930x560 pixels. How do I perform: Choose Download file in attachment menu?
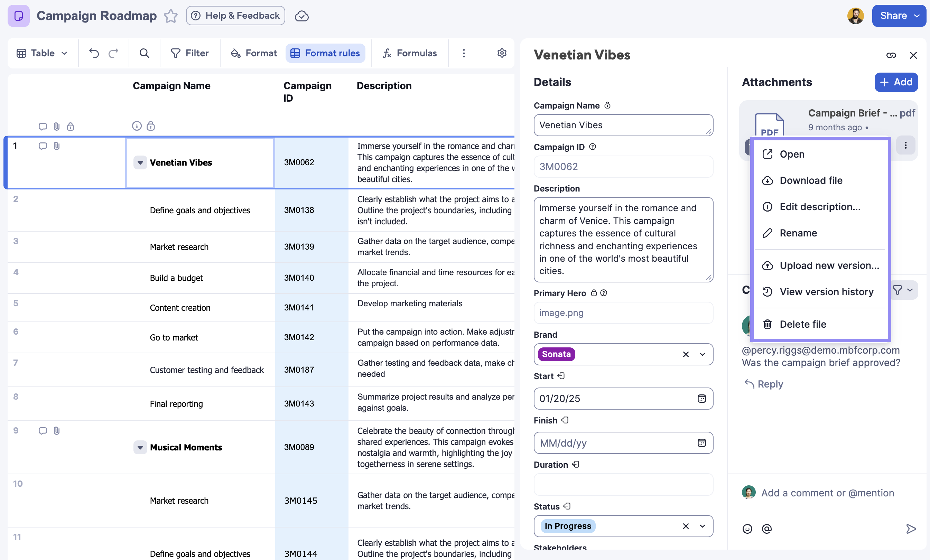point(820,181)
